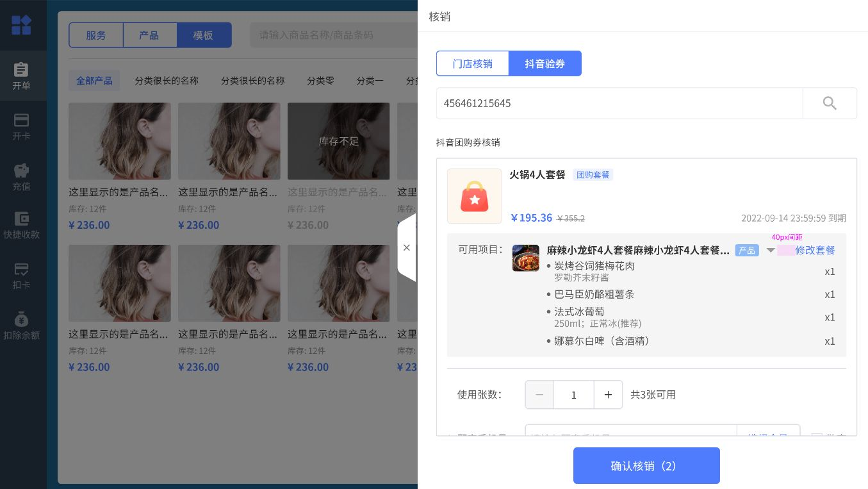Screen dimensions: 868x489
Task: Click the 麻辣小龙虾 dish thumbnail
Action: click(x=526, y=258)
